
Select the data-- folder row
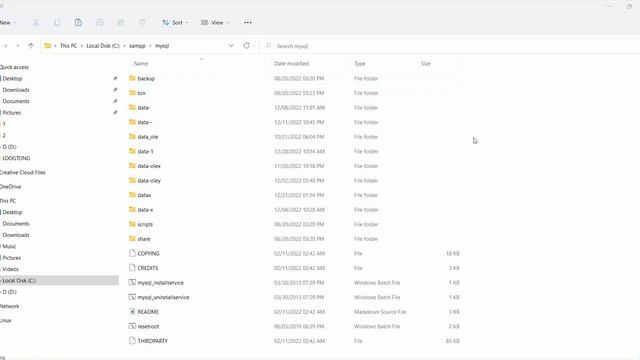coord(295,122)
